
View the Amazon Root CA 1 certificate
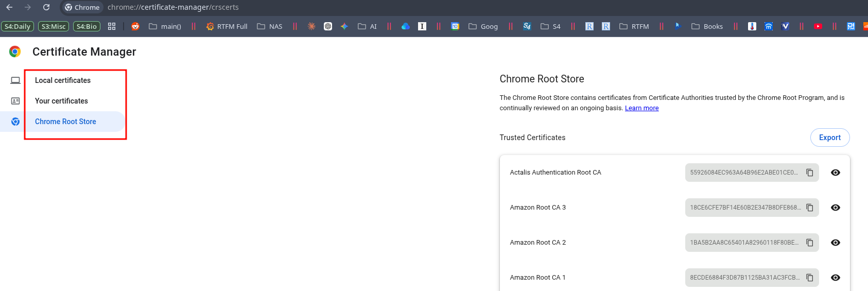pos(835,278)
